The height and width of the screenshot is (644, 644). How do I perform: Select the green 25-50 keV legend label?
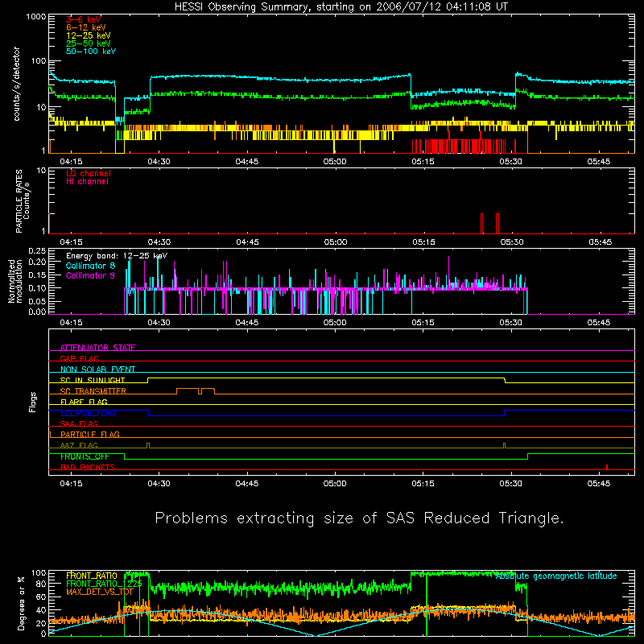(88, 43)
